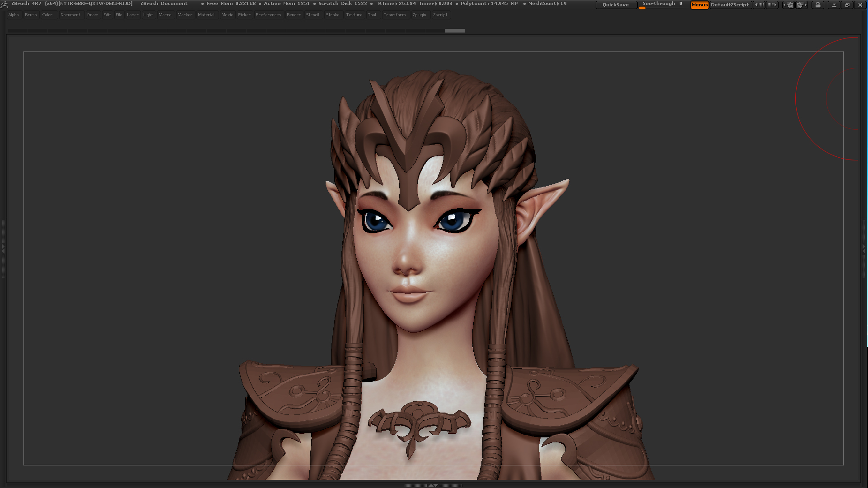Open the Render menu

click(x=294, y=15)
